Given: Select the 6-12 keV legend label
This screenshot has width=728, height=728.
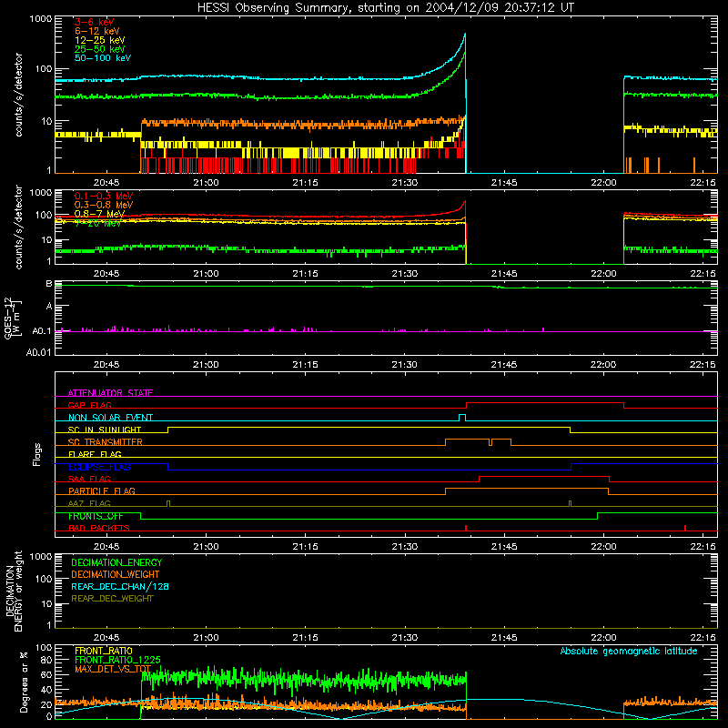Looking at the screenshot, I should click(x=96, y=31).
